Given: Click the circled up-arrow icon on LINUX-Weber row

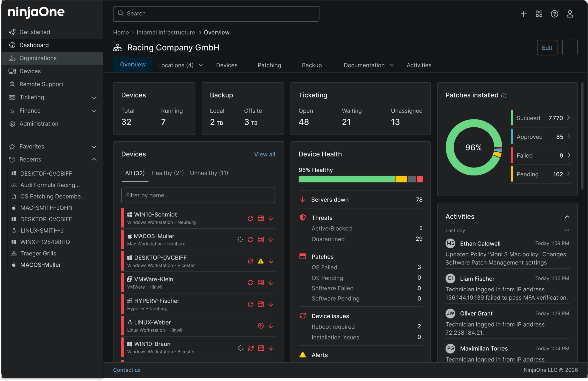Looking at the screenshot, I should click(x=261, y=326).
